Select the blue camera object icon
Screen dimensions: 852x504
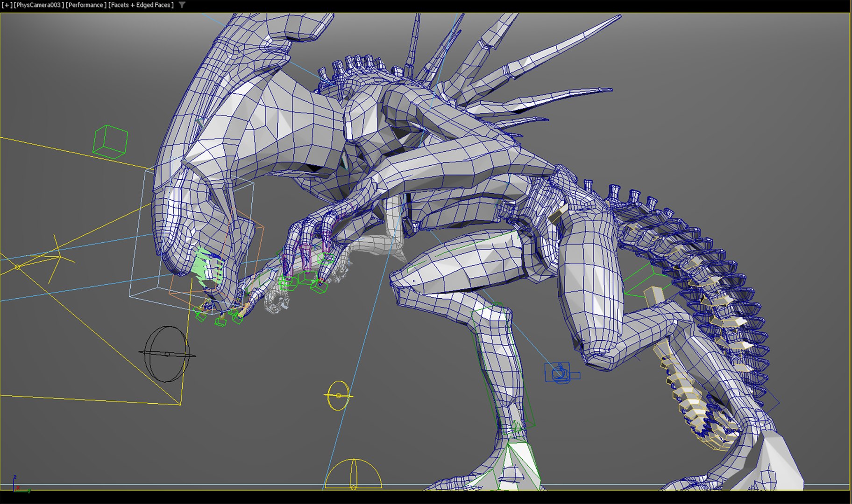[561, 373]
